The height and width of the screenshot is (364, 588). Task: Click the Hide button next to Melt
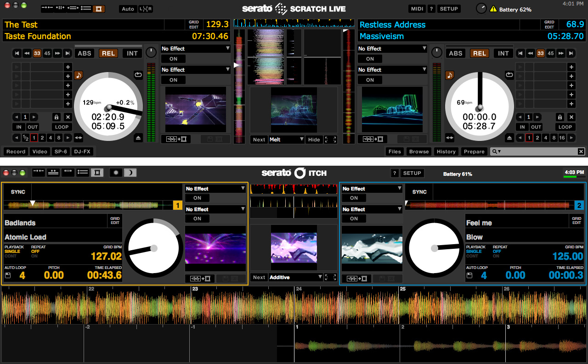(x=314, y=140)
